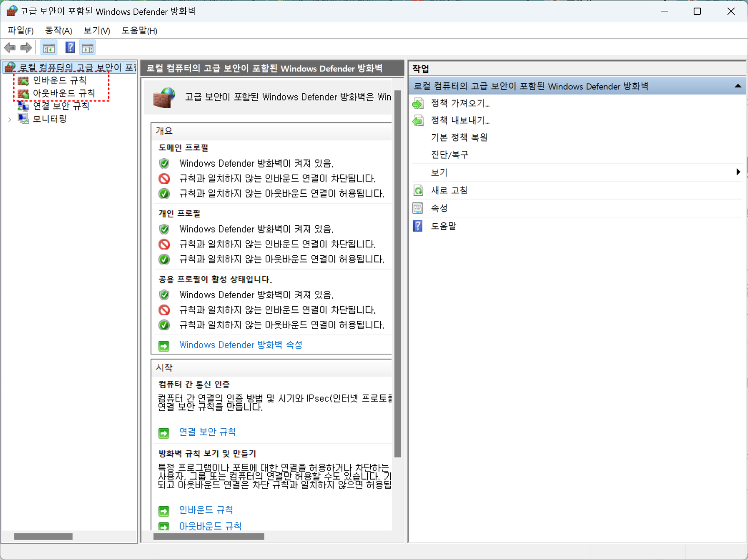
Task: Open the 도움말(H) menu
Action: [x=139, y=30]
